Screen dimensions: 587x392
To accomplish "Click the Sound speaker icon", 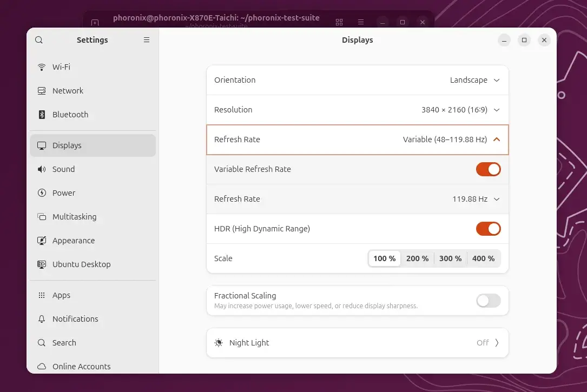I will [x=42, y=169].
